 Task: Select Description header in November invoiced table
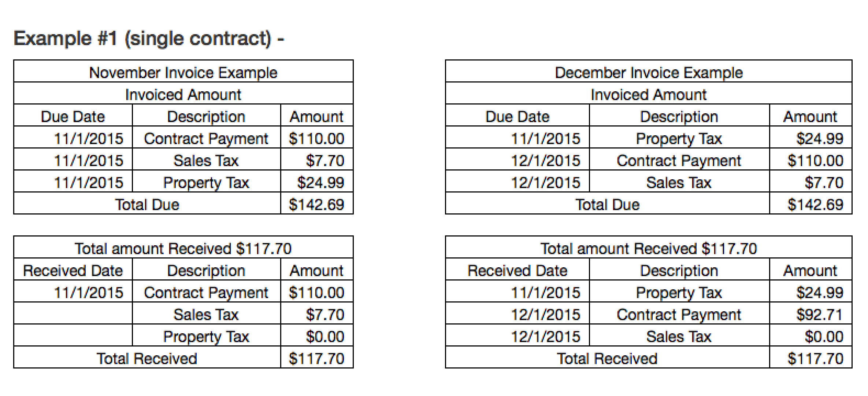point(206,116)
